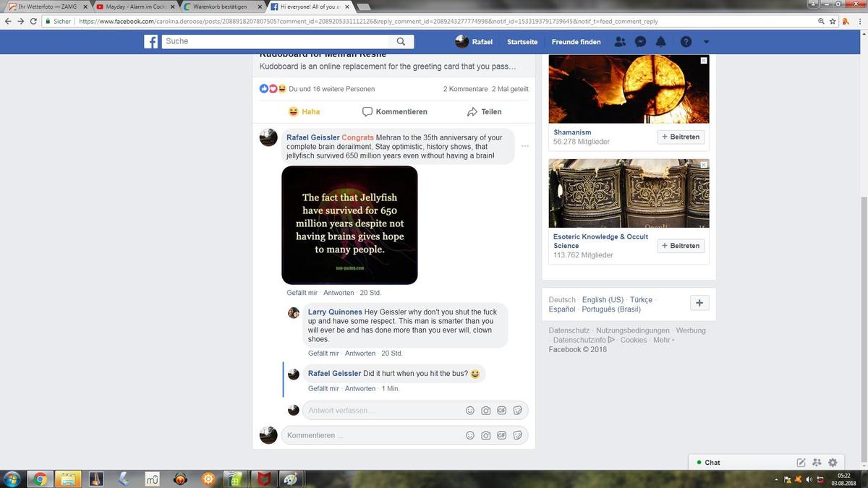The image size is (868, 488).
Task: Open Esoteric Knowledge & Occult Science title
Action: click(600, 241)
